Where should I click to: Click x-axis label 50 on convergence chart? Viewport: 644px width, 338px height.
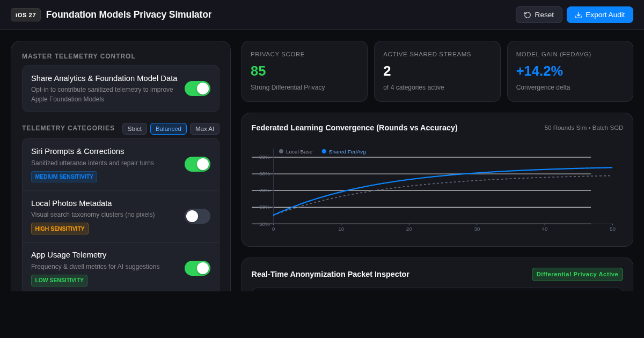tap(612, 229)
